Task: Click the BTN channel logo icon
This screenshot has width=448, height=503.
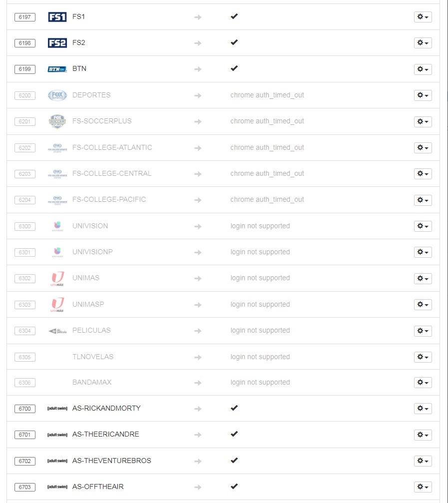Action: click(57, 69)
